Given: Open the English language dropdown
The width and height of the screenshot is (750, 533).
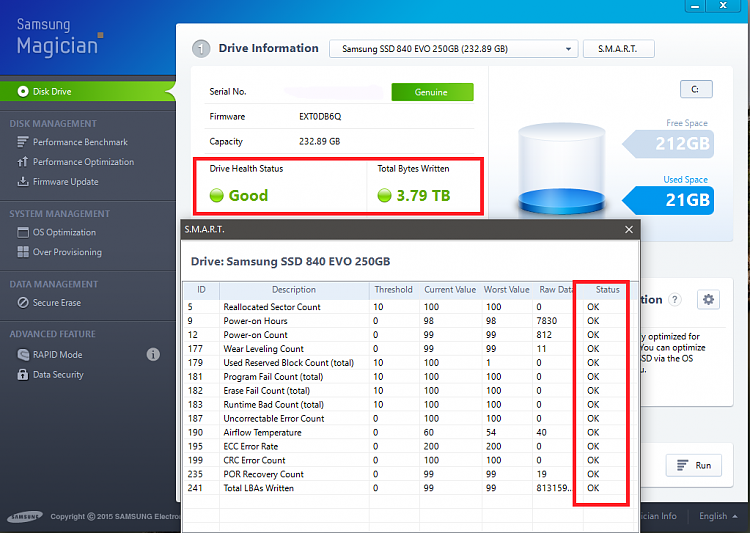Looking at the screenshot, I should [717, 516].
